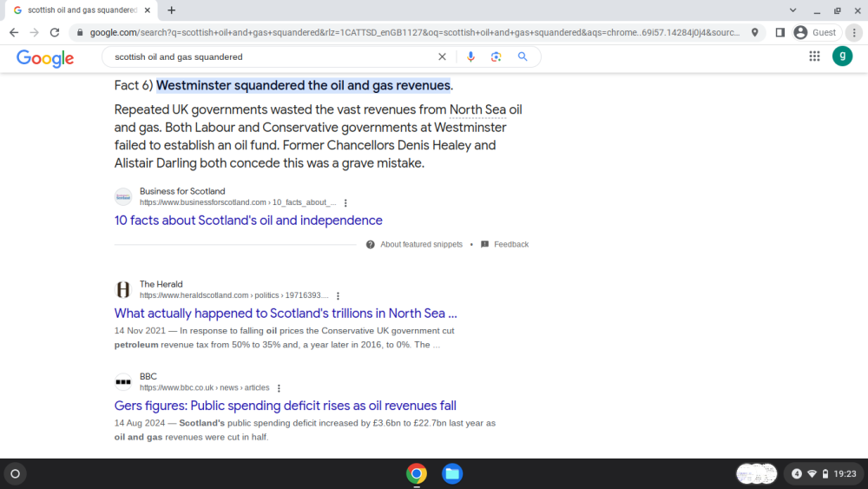Image resolution: width=868 pixels, height=489 pixels.
Task: Click The Herald site favicon
Action: click(x=123, y=289)
